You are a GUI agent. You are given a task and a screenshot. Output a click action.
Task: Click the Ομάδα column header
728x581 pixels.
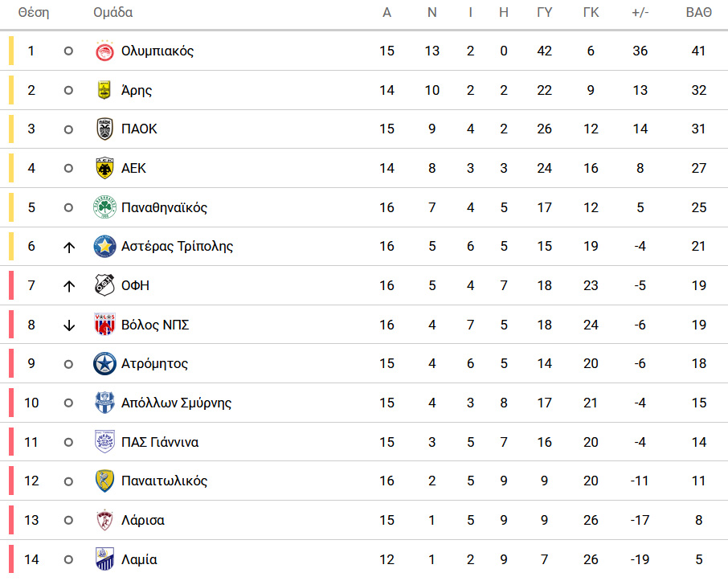click(x=112, y=13)
